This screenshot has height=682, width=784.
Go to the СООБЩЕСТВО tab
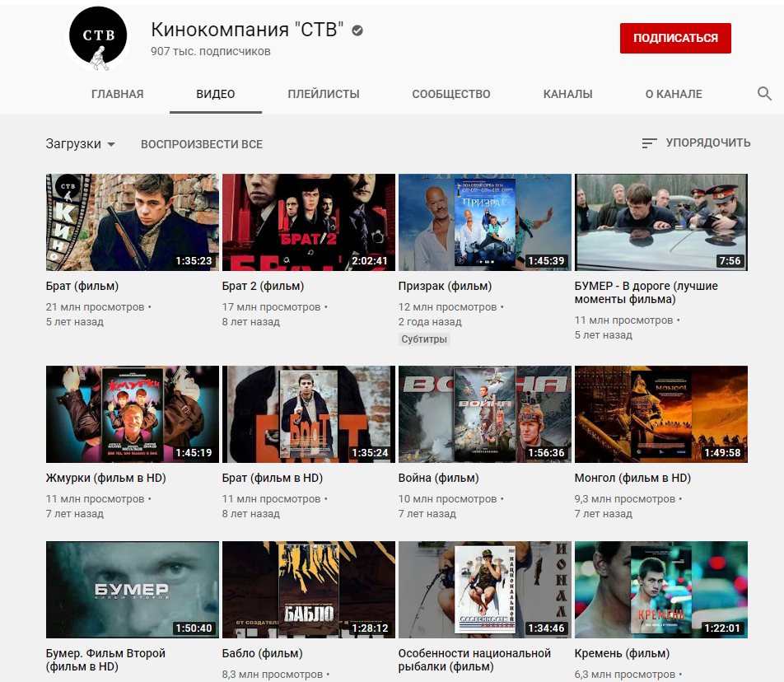point(451,94)
